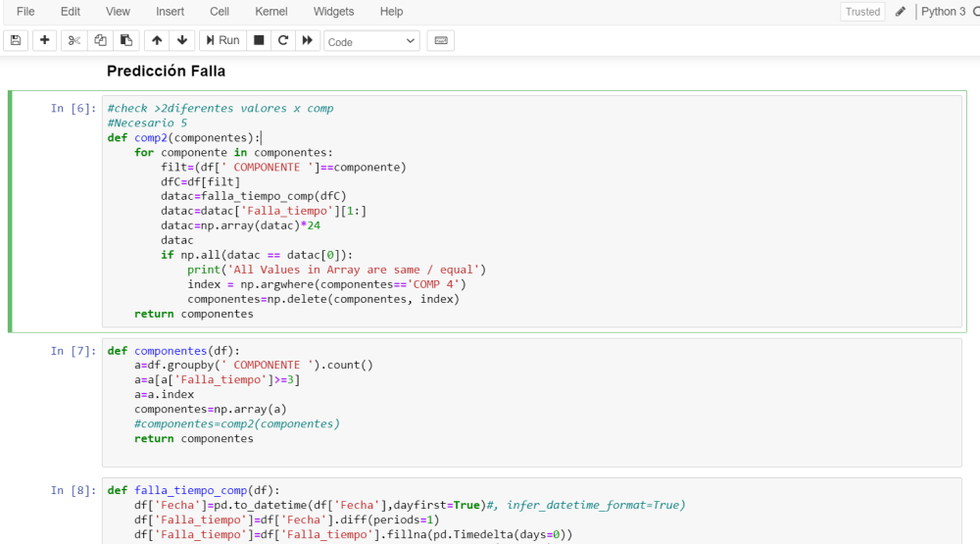Select the Predicción Falla heading cell

point(167,72)
